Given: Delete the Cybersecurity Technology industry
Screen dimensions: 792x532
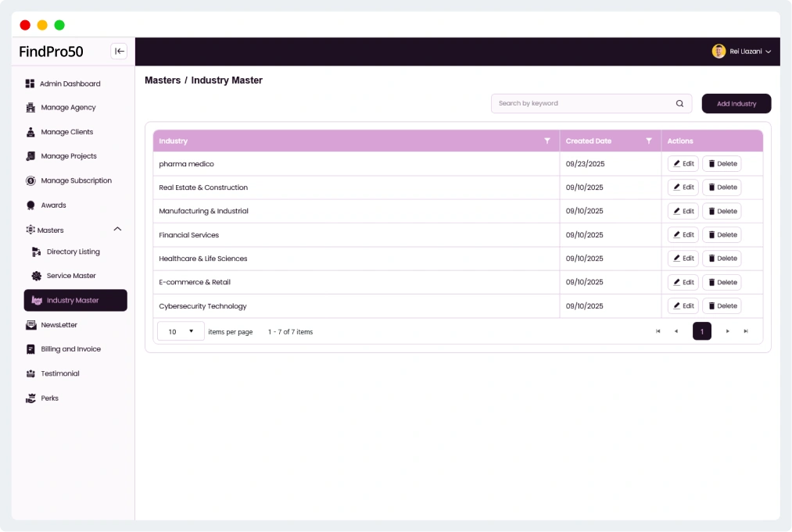Looking at the screenshot, I should [x=721, y=306].
